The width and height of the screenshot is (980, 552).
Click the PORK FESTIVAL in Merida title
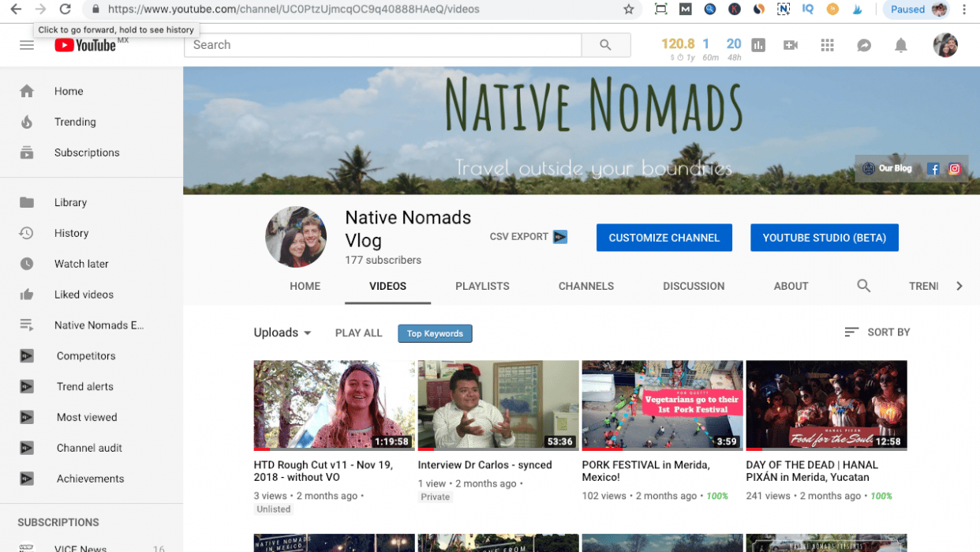click(645, 471)
